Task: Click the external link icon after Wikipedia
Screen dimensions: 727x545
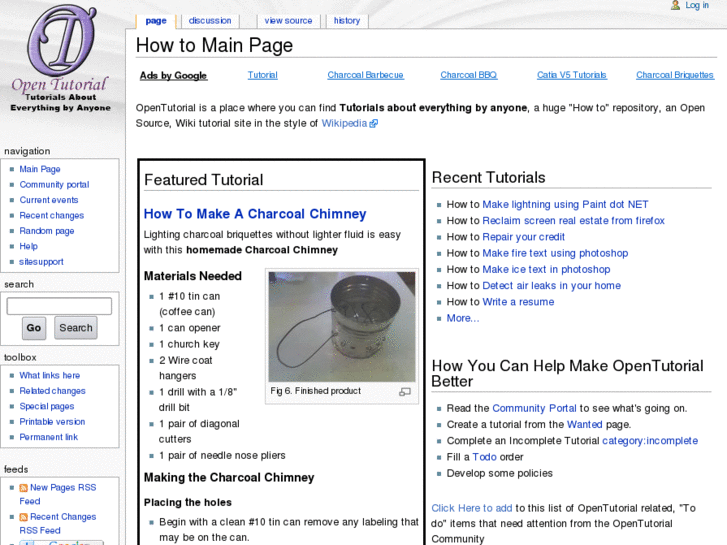Action: pyautogui.click(x=374, y=124)
